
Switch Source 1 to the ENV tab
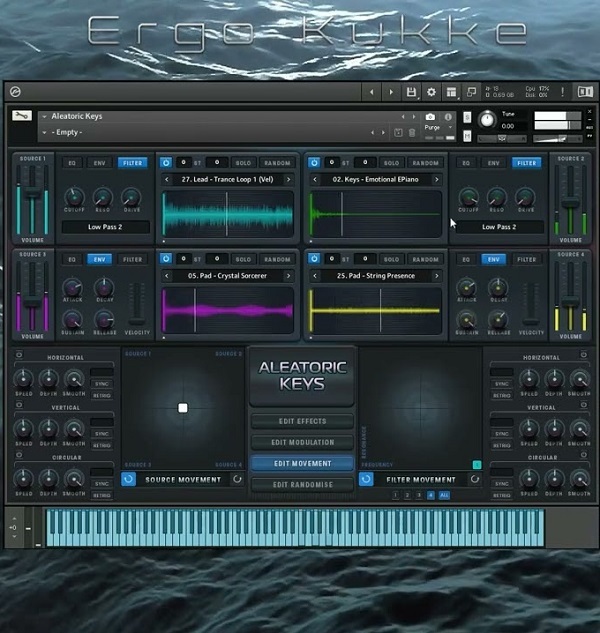click(99, 163)
